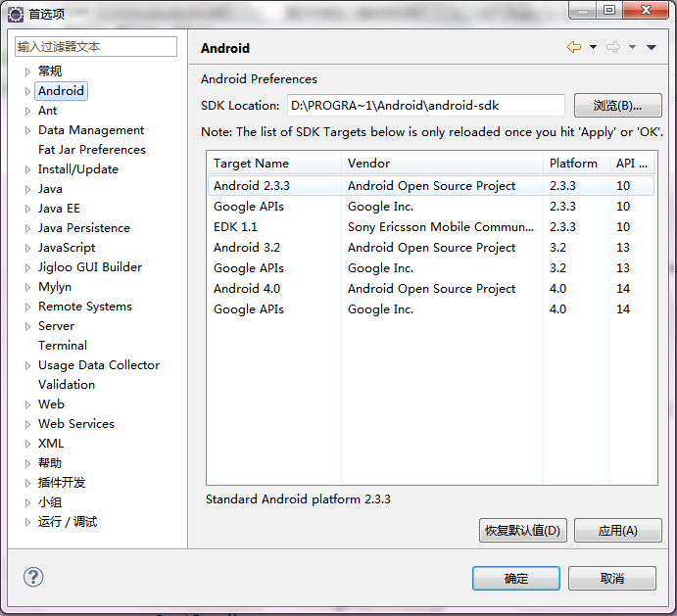Select Mylyn in the tree
This screenshot has width=677, height=616.
[x=55, y=287]
